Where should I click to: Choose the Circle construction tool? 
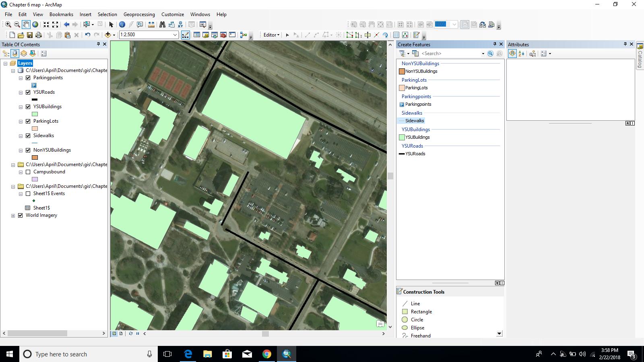tap(413, 320)
